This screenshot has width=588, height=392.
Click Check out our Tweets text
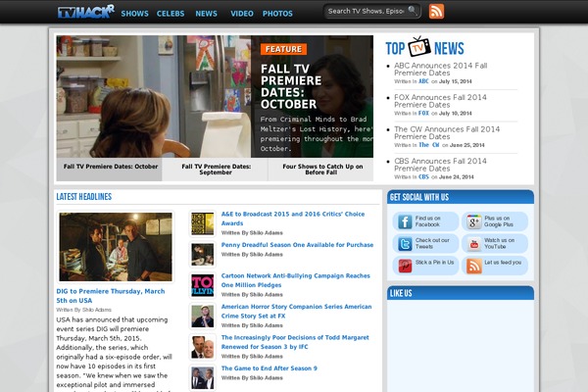point(432,243)
